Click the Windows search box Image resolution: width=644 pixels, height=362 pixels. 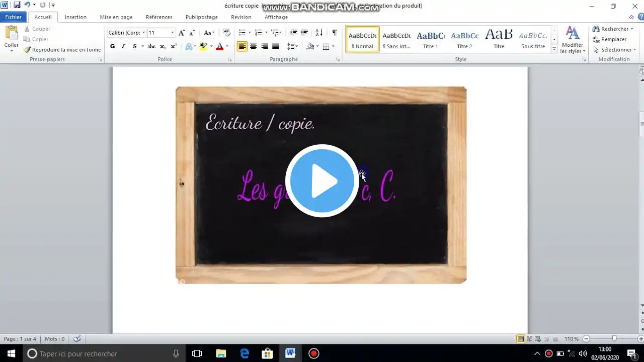coord(104,353)
